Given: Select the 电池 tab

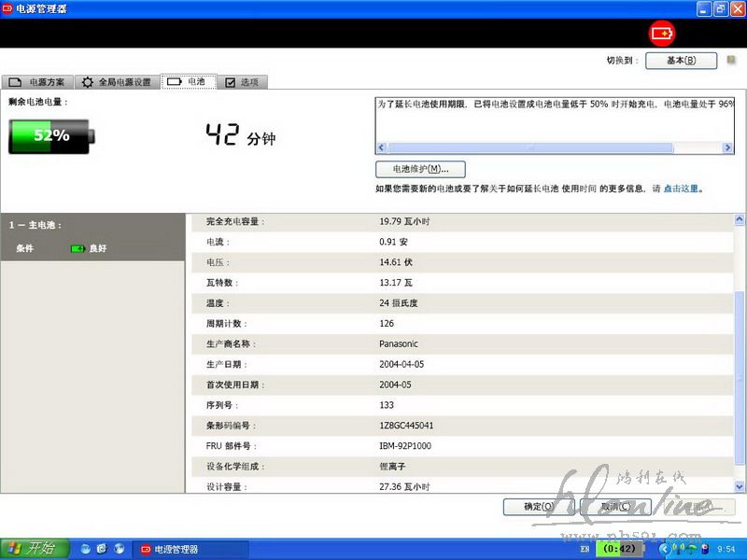Looking at the screenshot, I should click(188, 82).
